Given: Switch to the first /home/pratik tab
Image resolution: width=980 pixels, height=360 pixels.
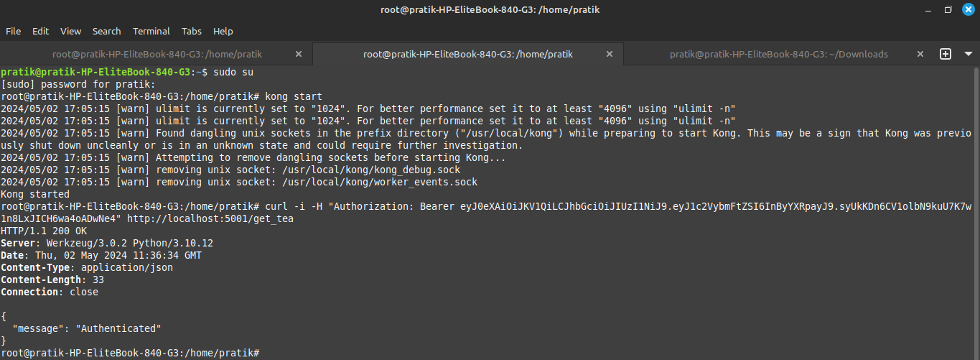Looking at the screenshot, I should coord(157,54).
